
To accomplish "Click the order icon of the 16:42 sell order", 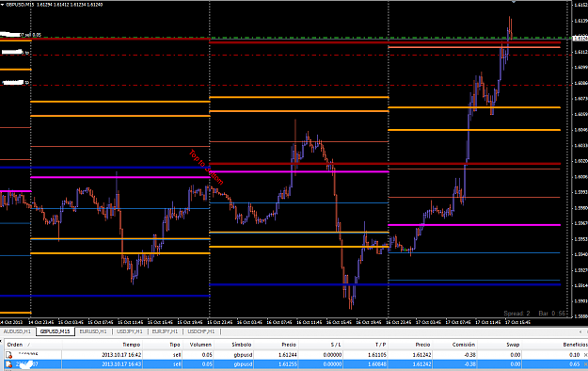I will [8, 355].
